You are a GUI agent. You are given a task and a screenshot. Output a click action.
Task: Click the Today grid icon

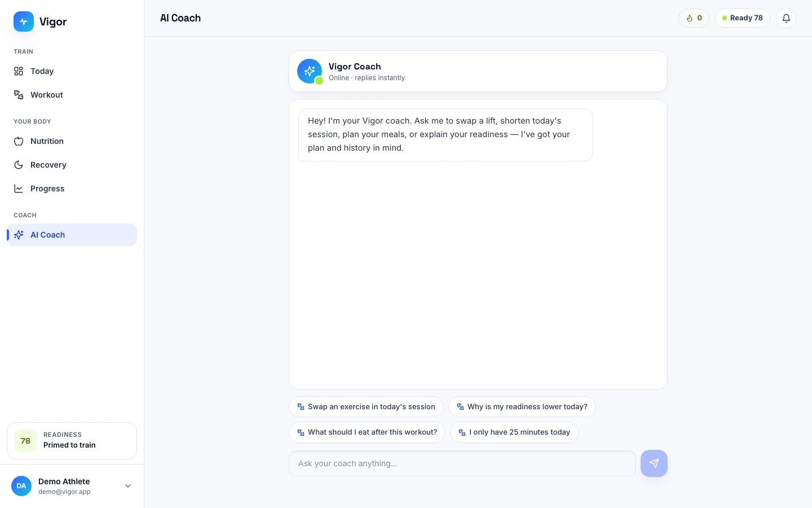[19, 71]
